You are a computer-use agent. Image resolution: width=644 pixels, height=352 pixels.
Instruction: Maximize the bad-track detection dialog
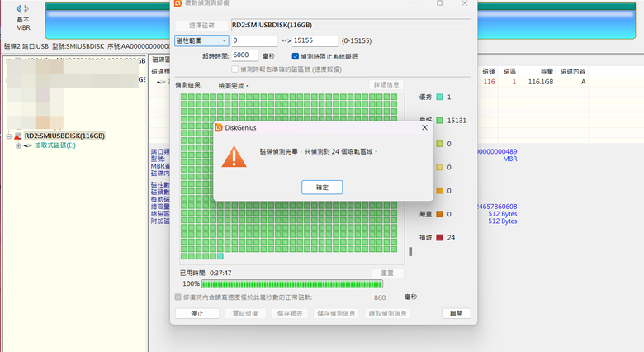click(x=439, y=3)
